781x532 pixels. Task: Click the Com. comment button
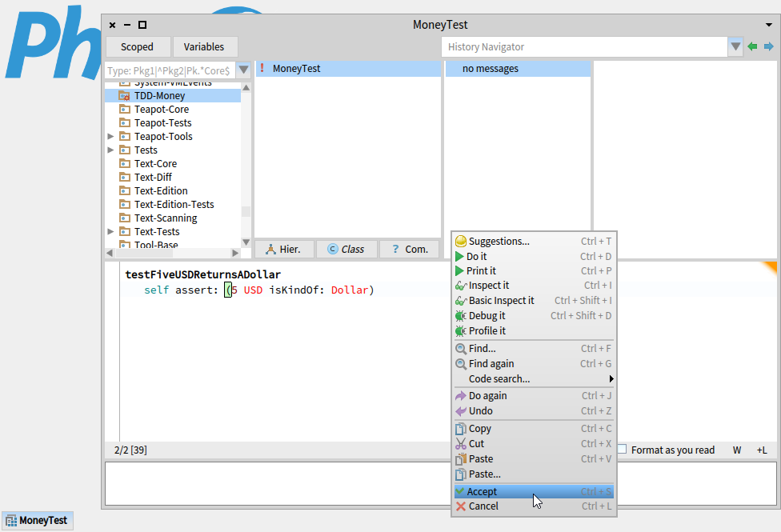410,249
